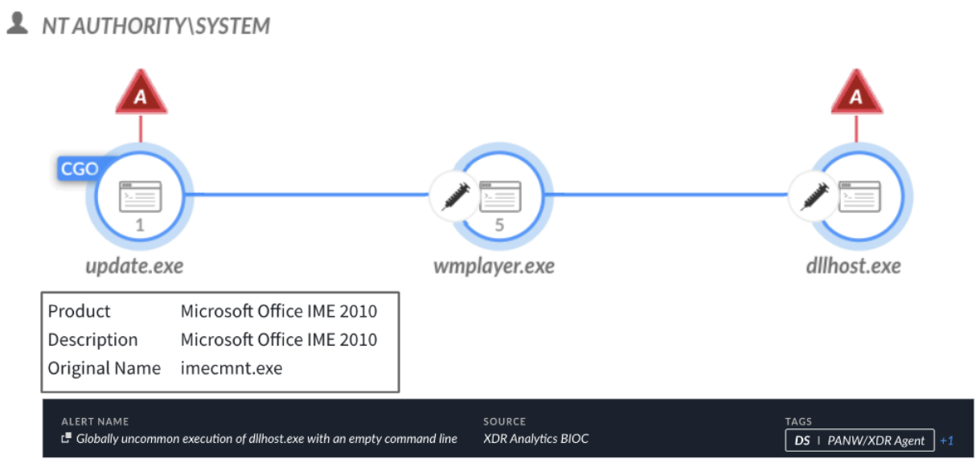This screenshot has height=467, width=980.
Task: Click the XDR Analytics BIOC source value
Action: [536, 439]
